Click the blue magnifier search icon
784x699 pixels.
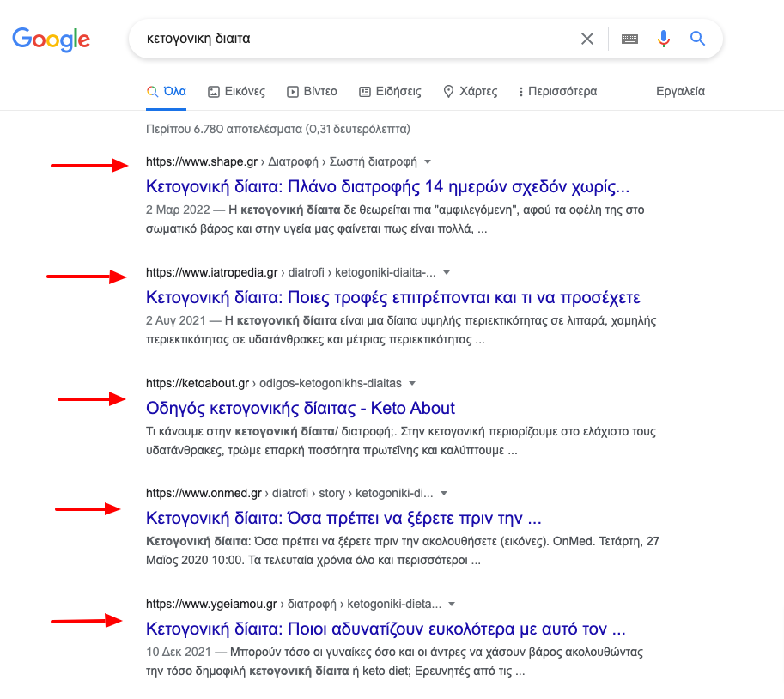[x=697, y=39]
